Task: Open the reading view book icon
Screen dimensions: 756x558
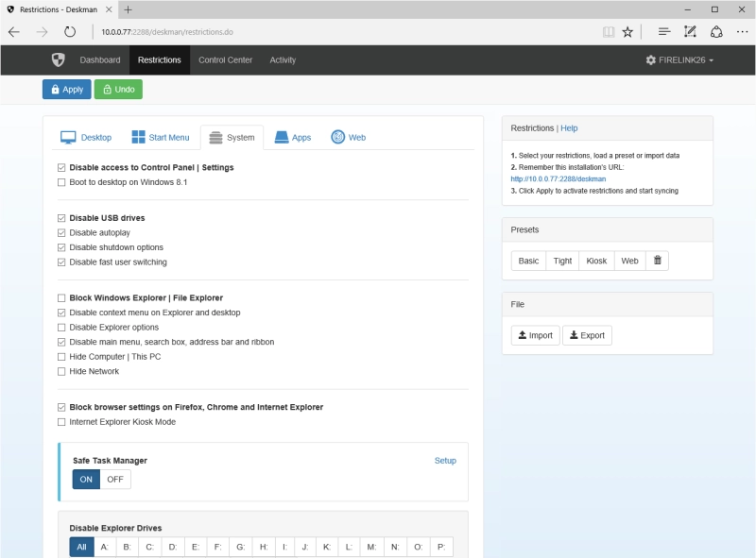Action: coord(609,32)
